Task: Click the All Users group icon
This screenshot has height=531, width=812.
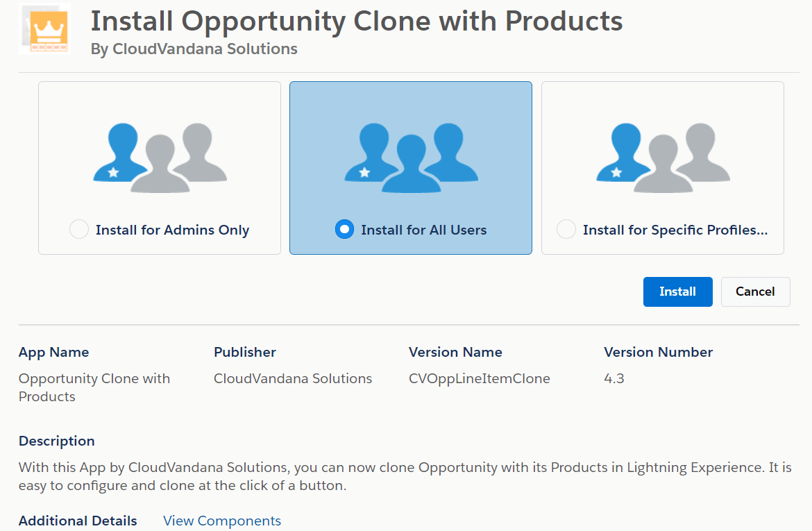Action: pos(411,158)
